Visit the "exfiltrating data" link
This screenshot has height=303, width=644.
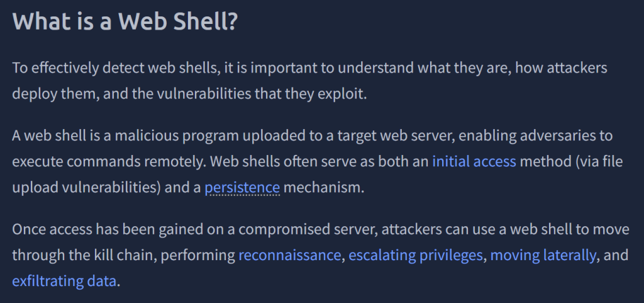64,280
